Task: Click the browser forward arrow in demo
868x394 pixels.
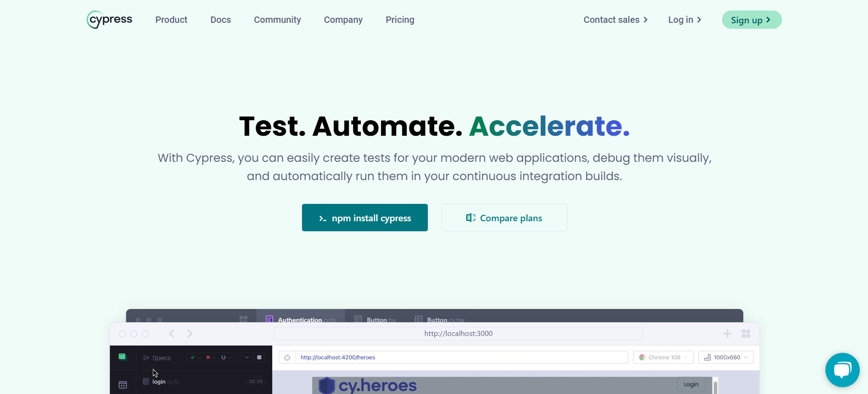Action: [189, 334]
